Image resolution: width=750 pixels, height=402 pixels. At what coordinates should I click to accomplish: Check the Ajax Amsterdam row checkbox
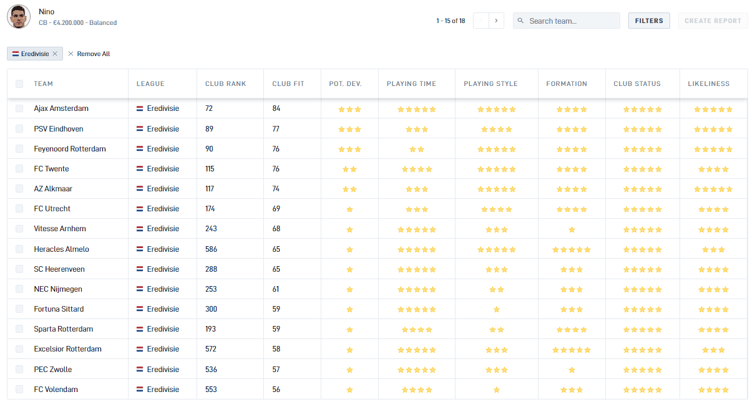point(19,109)
